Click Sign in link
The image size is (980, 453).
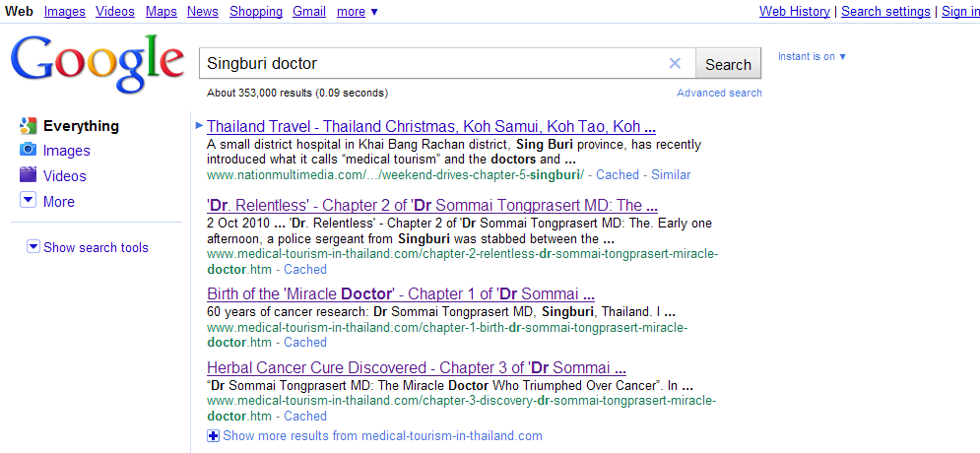pyautogui.click(x=960, y=12)
